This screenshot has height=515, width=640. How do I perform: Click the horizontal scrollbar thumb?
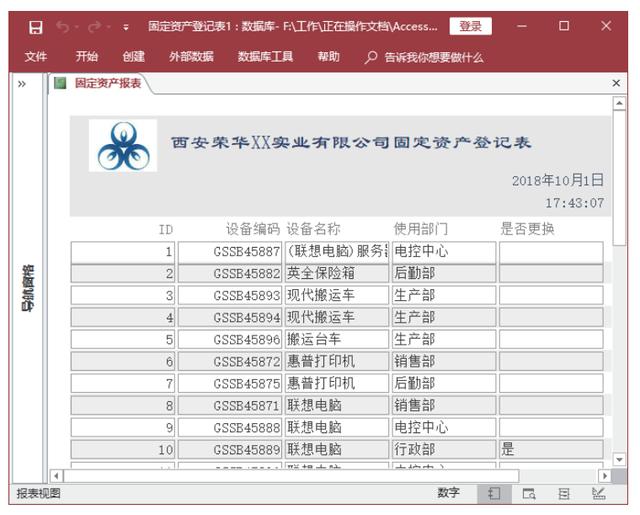tap(291, 476)
